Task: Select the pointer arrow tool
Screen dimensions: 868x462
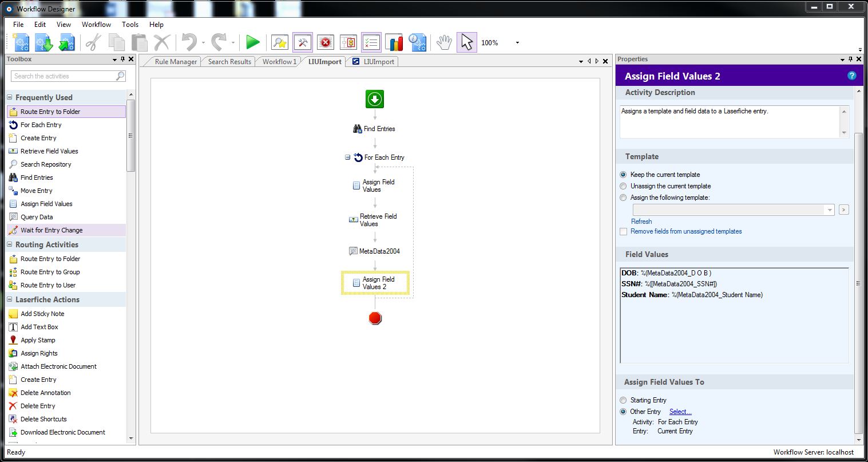Action: [x=467, y=42]
